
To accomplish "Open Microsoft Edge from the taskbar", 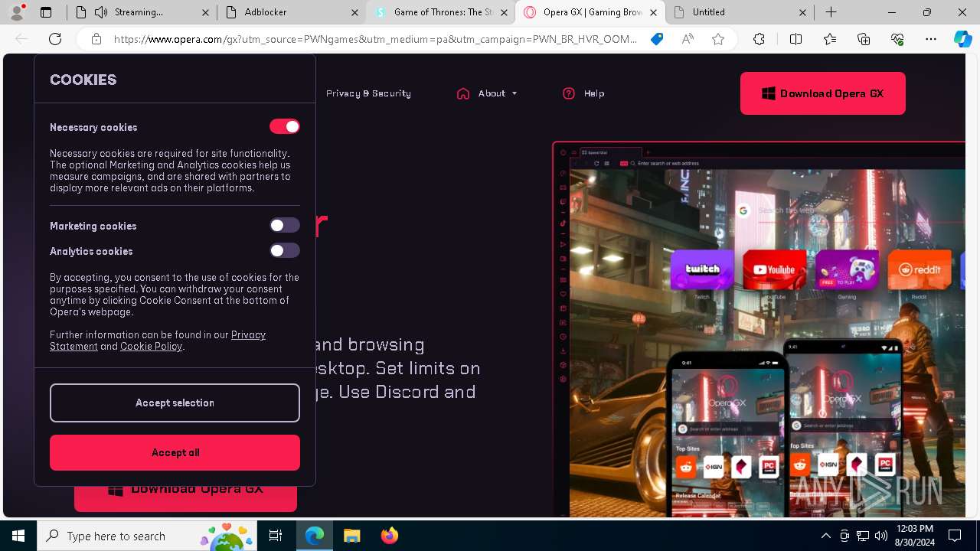I will pos(315,536).
